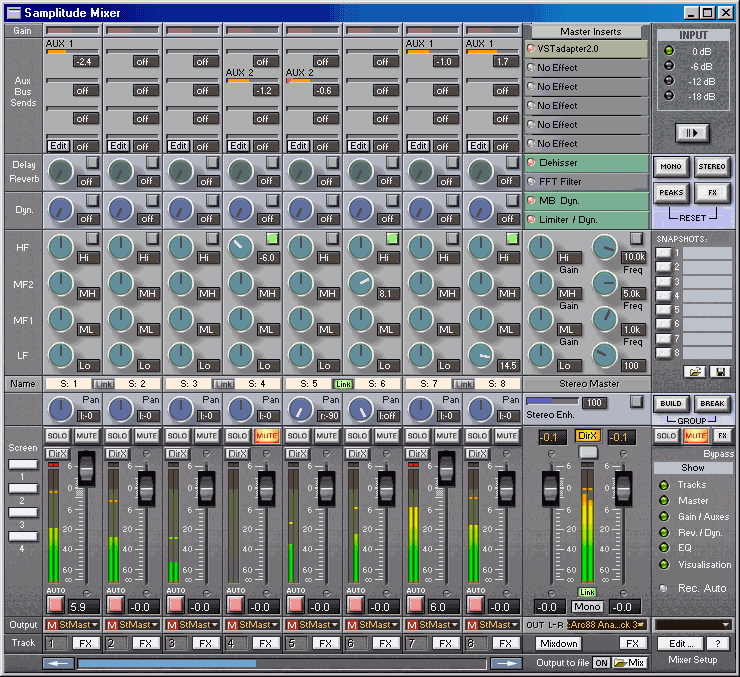Select snapshot slot 1 button
The image size is (740, 677).
(663, 253)
